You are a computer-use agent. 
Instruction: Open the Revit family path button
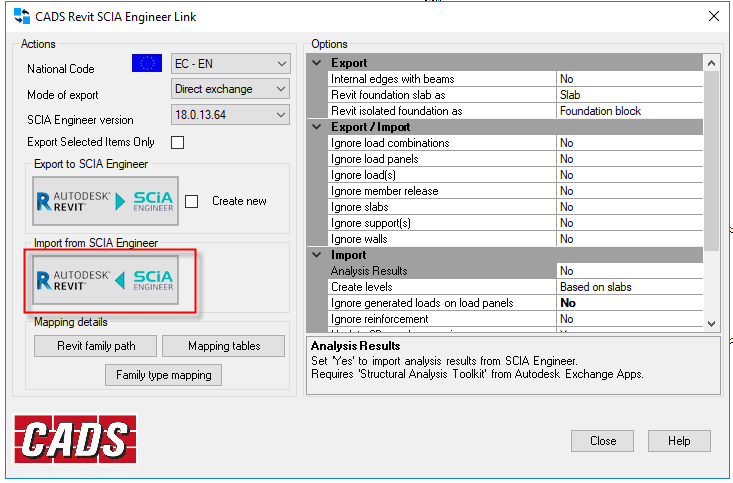tap(95, 346)
